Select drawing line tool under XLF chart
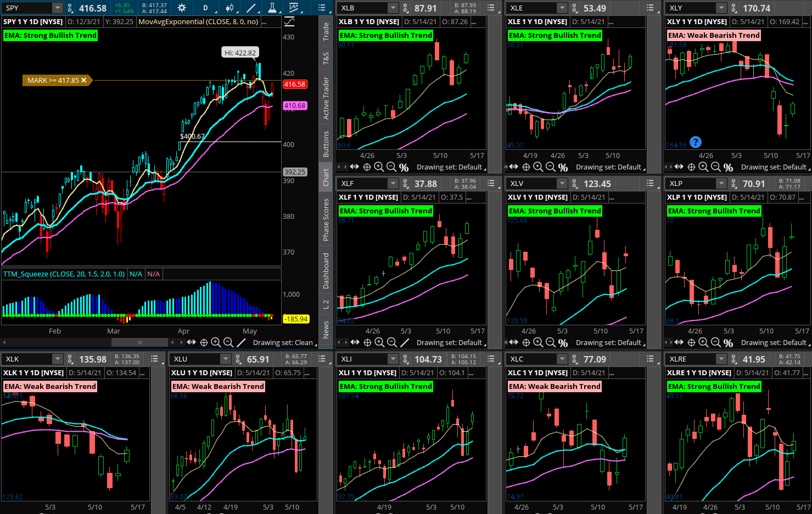This screenshot has width=812, height=514. pos(405,342)
